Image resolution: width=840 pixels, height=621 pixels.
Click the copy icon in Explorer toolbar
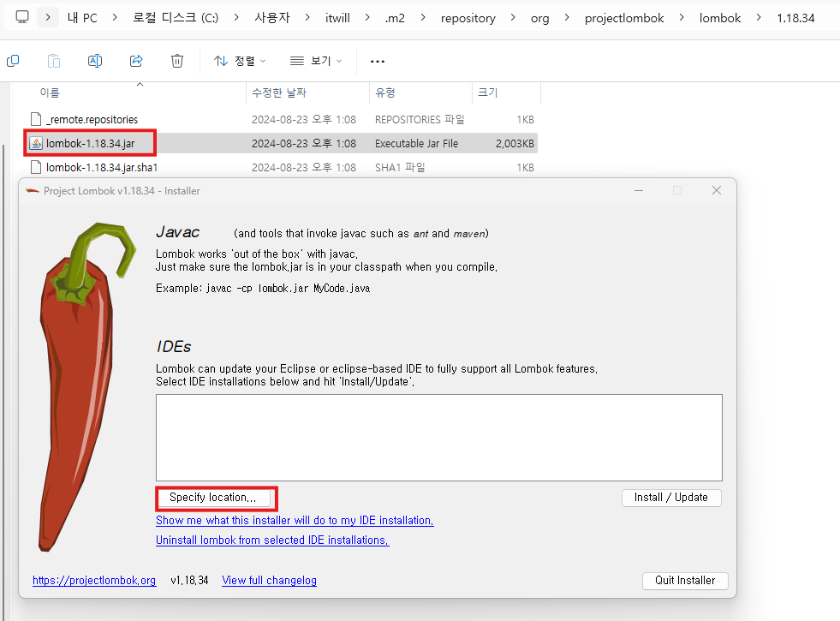pyautogui.click(x=13, y=61)
